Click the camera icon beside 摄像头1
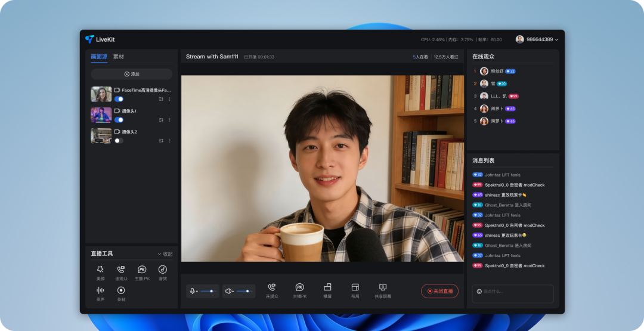 (117, 111)
